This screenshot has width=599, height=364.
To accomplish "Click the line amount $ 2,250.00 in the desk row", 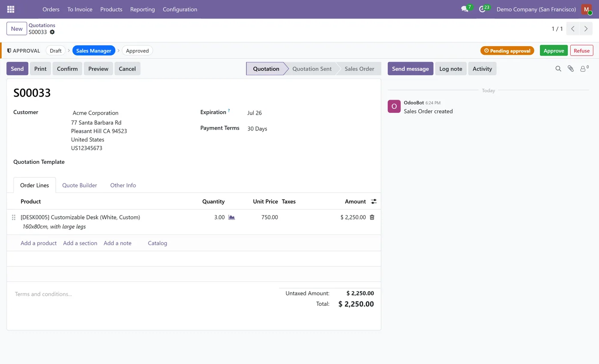I will (x=353, y=217).
